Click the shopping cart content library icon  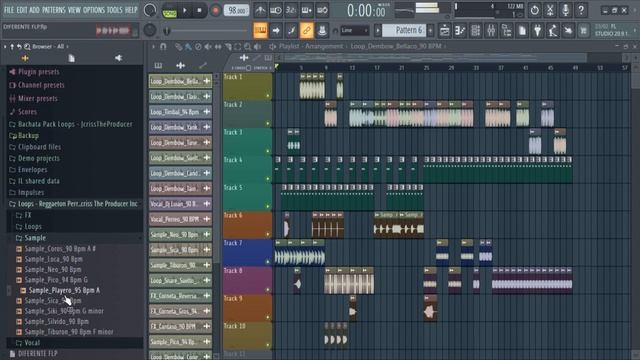(584, 30)
